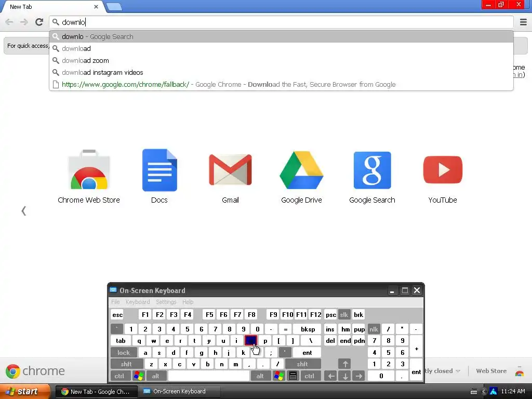Select the 'download zoom' suggestion
532x399 pixels.
(281, 60)
